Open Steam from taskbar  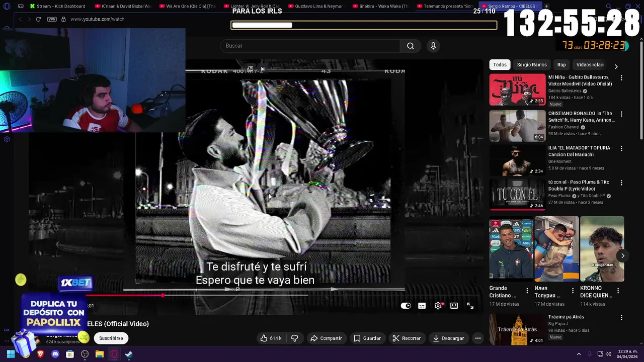click(129, 354)
